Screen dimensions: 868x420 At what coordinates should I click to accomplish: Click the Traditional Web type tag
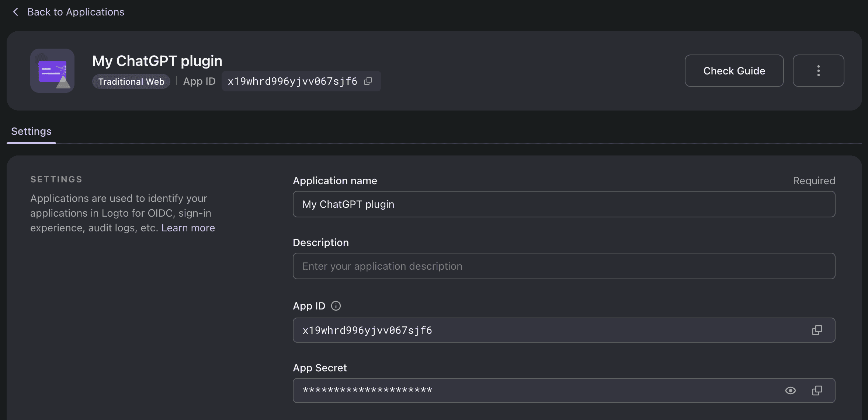point(131,81)
